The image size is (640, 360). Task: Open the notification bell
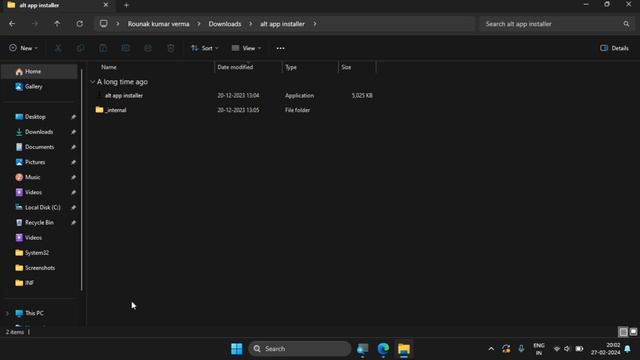627,349
